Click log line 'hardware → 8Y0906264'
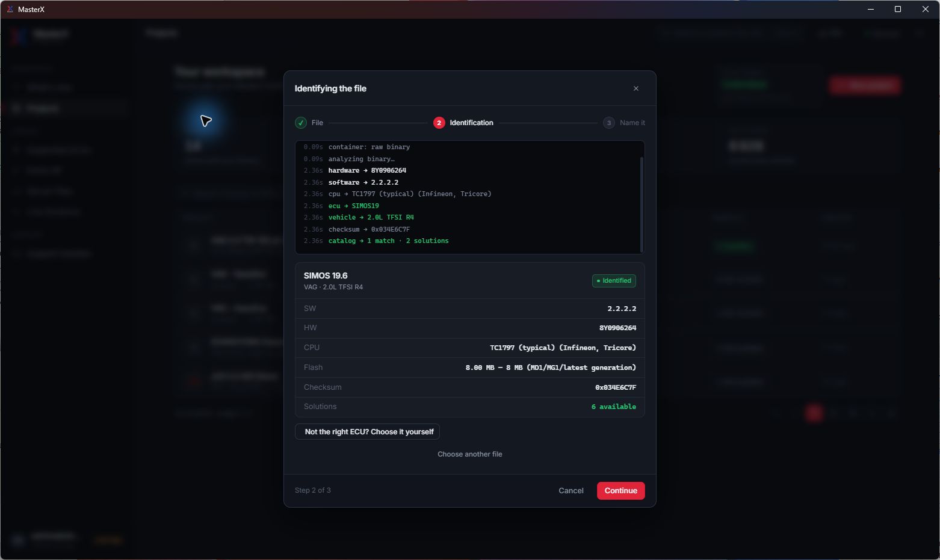The width and height of the screenshot is (940, 560). pyautogui.click(x=367, y=170)
